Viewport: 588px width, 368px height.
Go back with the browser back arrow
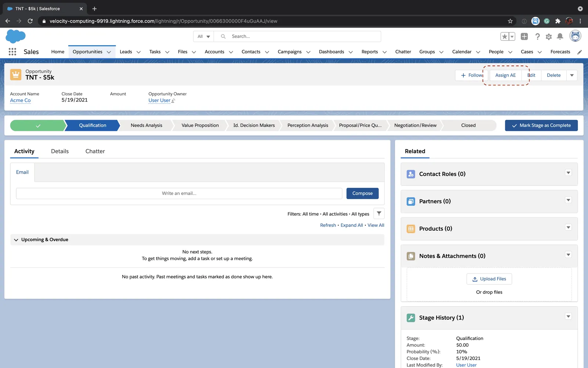tap(8, 21)
